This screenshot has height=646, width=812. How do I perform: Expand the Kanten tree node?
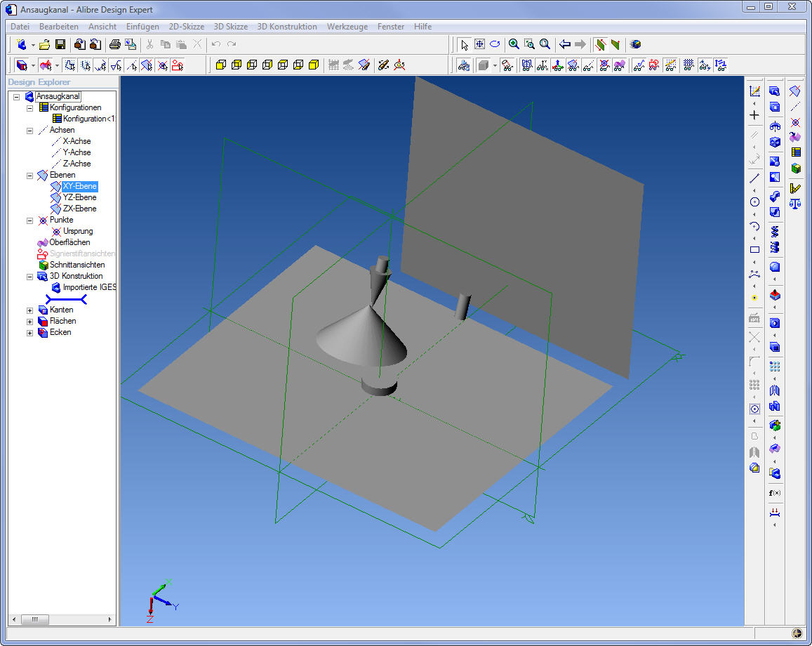30,310
